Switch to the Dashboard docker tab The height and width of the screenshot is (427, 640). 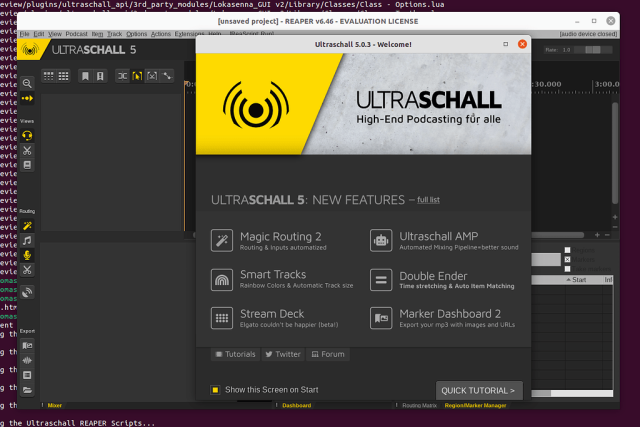[x=296, y=405]
